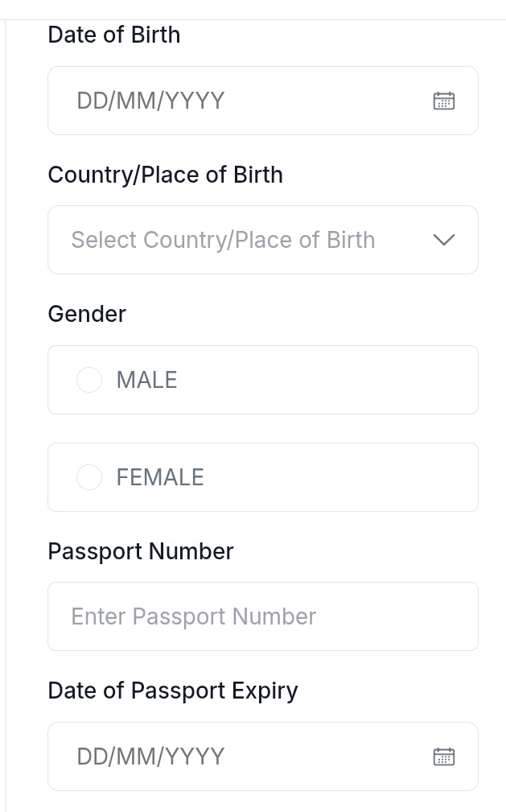Click the "Passport Number" field label
The width and height of the screenshot is (506, 812).
pos(141,551)
